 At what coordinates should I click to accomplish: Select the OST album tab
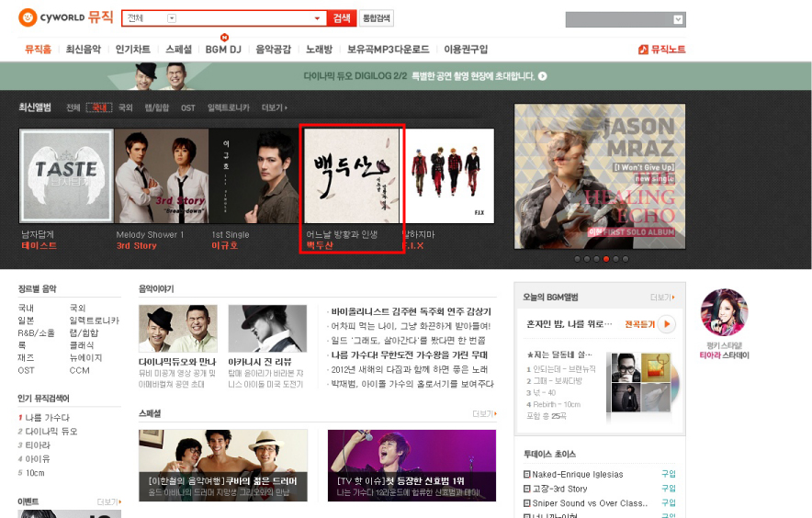pos(188,107)
